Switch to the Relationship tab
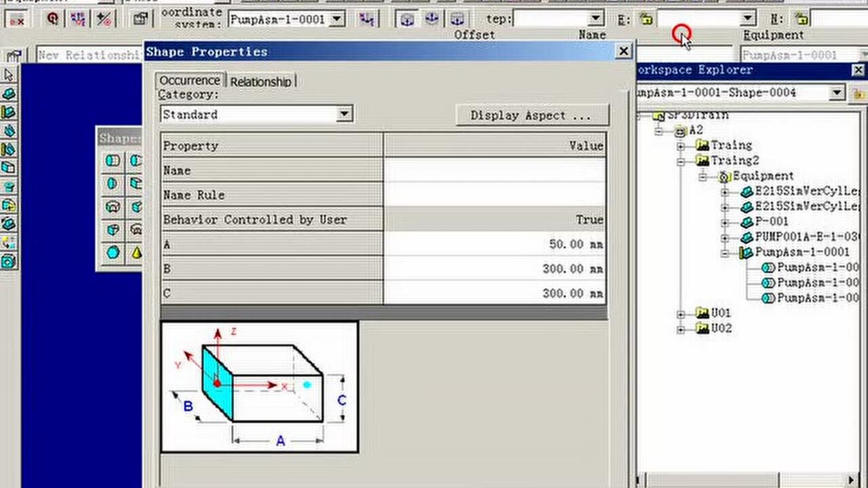The image size is (868, 488). [x=260, y=81]
